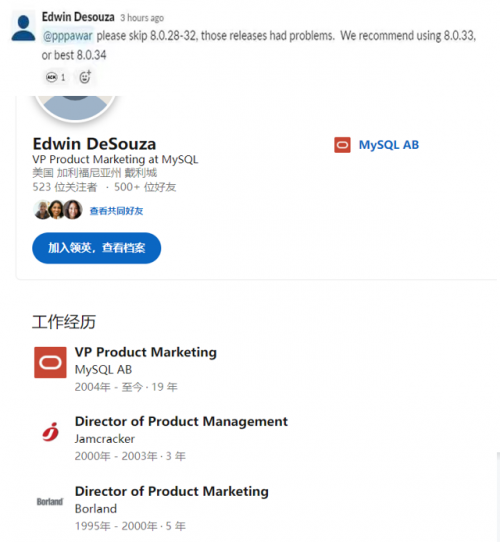Click the 美国 加利福尼亚州 戴利城 location text
The width and height of the screenshot is (500, 542).
94,173
